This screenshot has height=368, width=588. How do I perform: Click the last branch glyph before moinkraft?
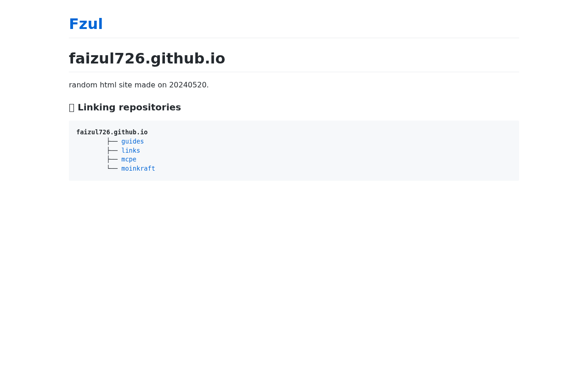tap(112, 168)
